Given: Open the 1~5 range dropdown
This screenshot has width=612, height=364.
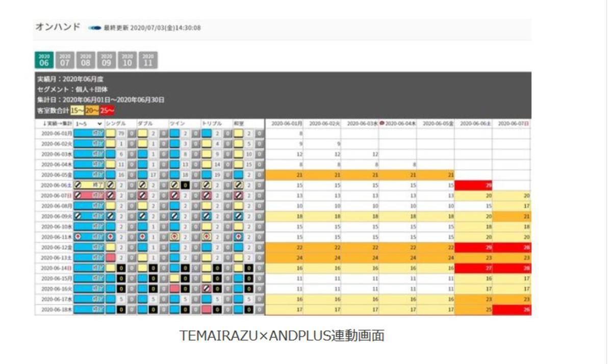Looking at the screenshot, I should coord(89,123).
